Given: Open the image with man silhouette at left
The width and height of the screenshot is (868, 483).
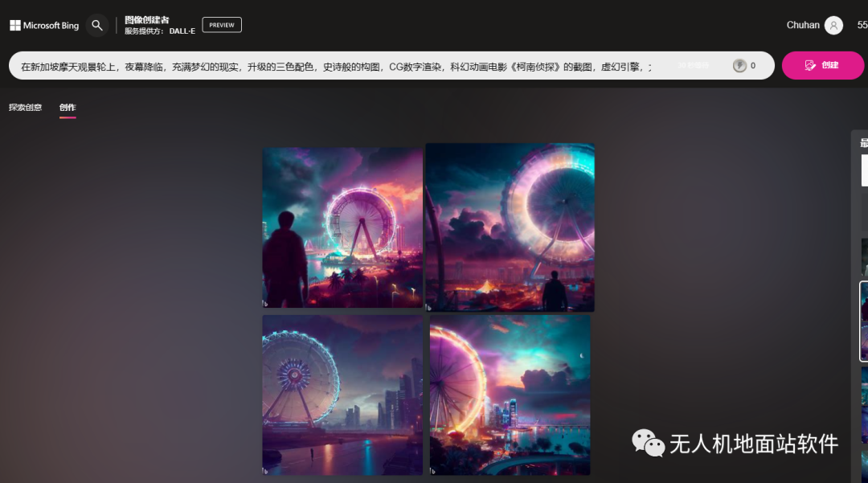Looking at the screenshot, I should coord(342,227).
